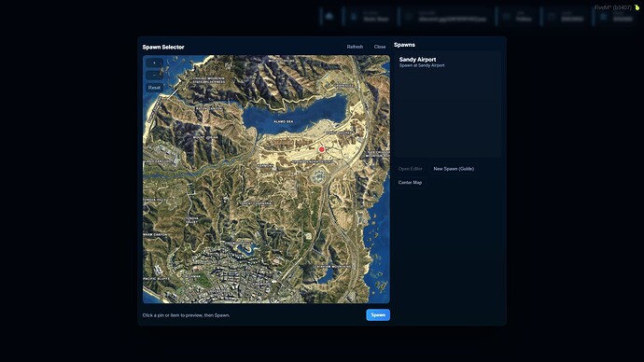Viewport: 644px width, 362px height.
Task: Click the blurred player name icon in top bar
Action: pyautogui.click(x=354, y=17)
